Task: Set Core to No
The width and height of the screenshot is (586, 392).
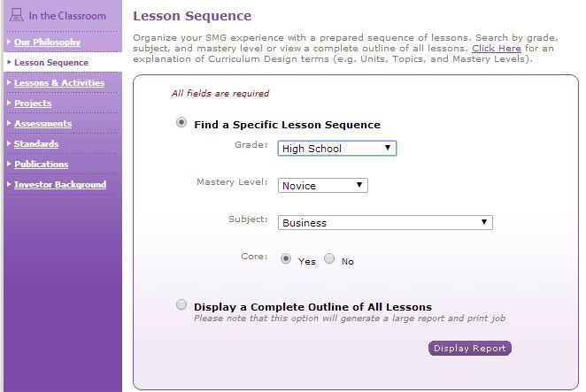Action: pos(329,258)
